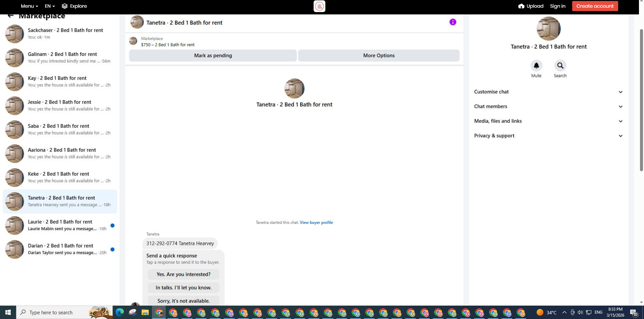
Task: Show hidden tray icons chevron
Action: (x=564, y=312)
